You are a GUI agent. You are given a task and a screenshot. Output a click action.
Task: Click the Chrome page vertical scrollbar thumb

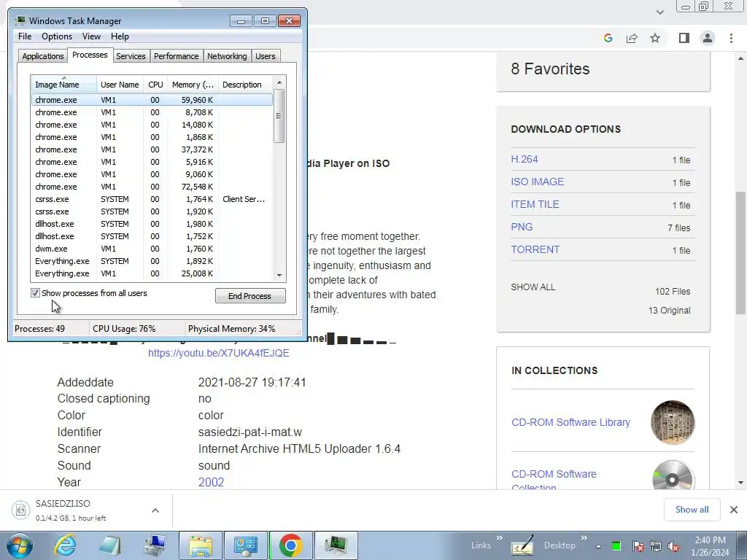click(x=740, y=252)
